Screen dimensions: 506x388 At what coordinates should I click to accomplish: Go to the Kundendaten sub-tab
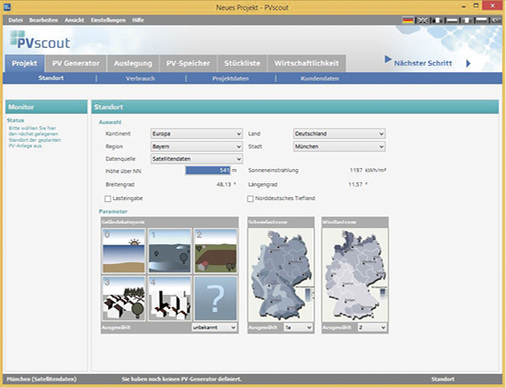click(320, 79)
